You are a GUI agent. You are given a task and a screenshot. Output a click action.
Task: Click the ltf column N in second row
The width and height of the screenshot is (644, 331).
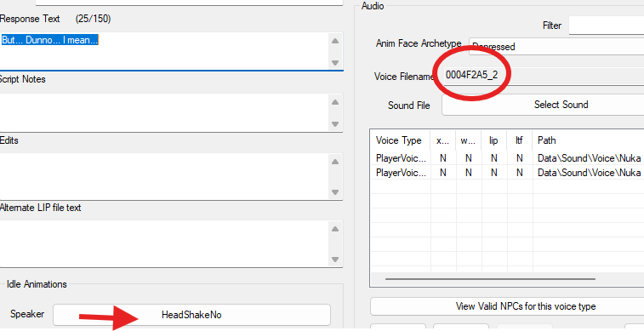pos(519,173)
